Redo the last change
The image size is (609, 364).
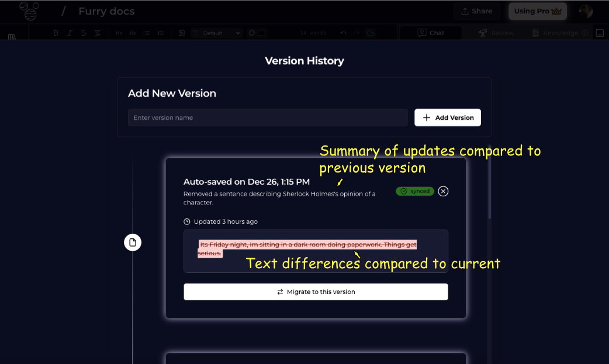[x=357, y=33]
